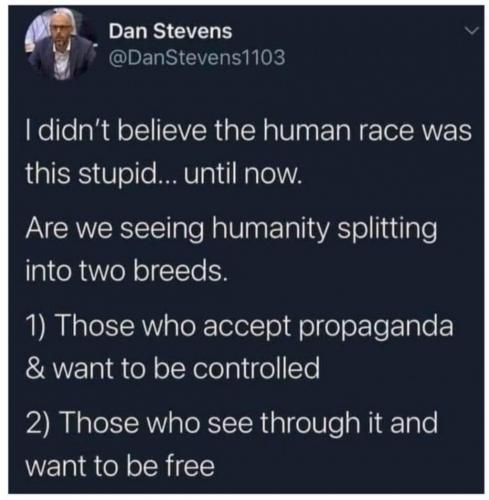Open the @DanStevens1103 handle
Viewport: 489px width, 500px height.
tap(197, 57)
